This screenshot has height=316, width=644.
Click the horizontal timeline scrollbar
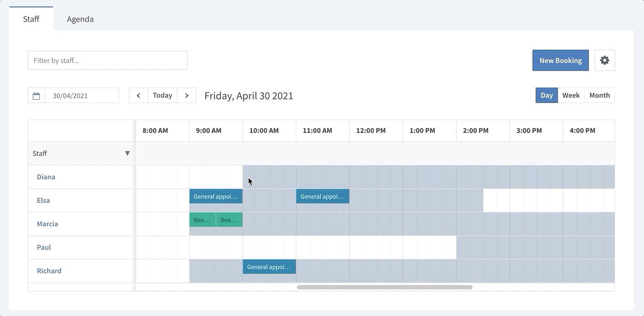pos(384,287)
